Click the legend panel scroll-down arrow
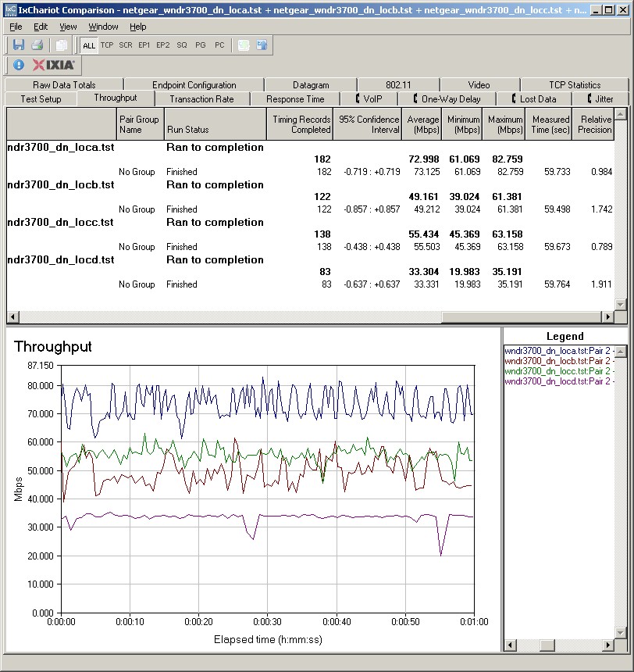 [620, 633]
